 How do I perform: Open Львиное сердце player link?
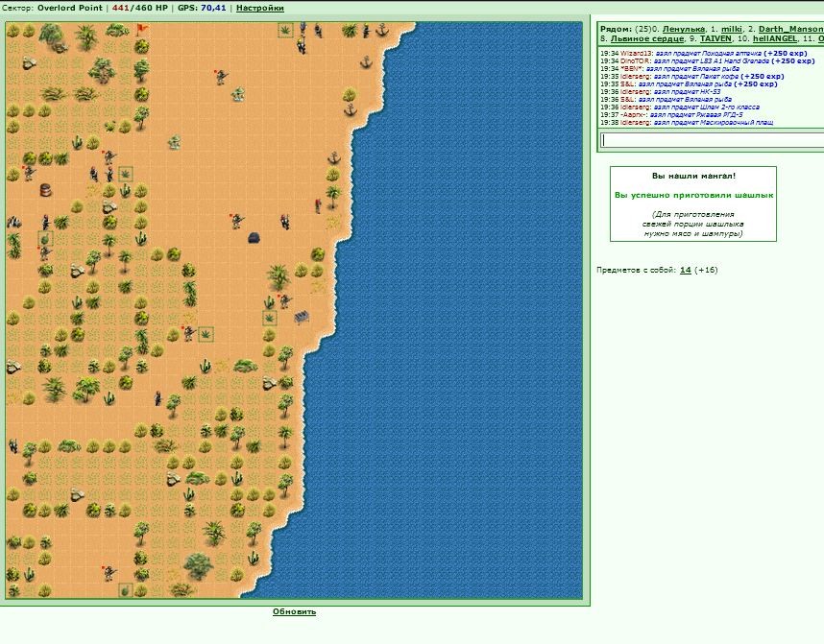(647, 39)
